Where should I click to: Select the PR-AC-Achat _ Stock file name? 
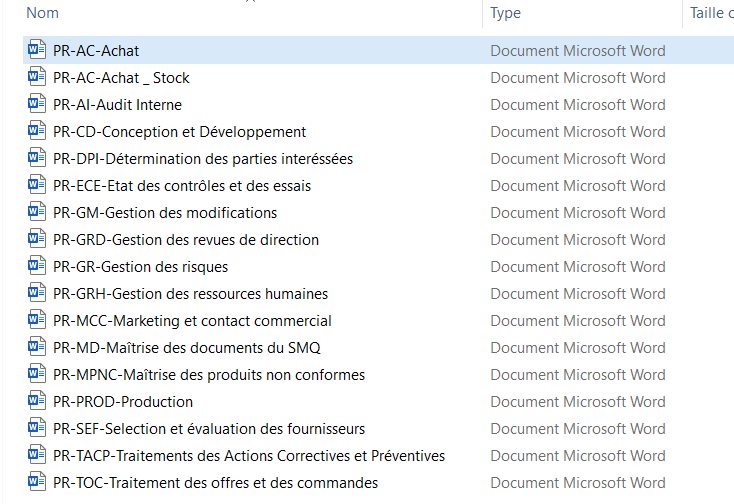(121, 77)
